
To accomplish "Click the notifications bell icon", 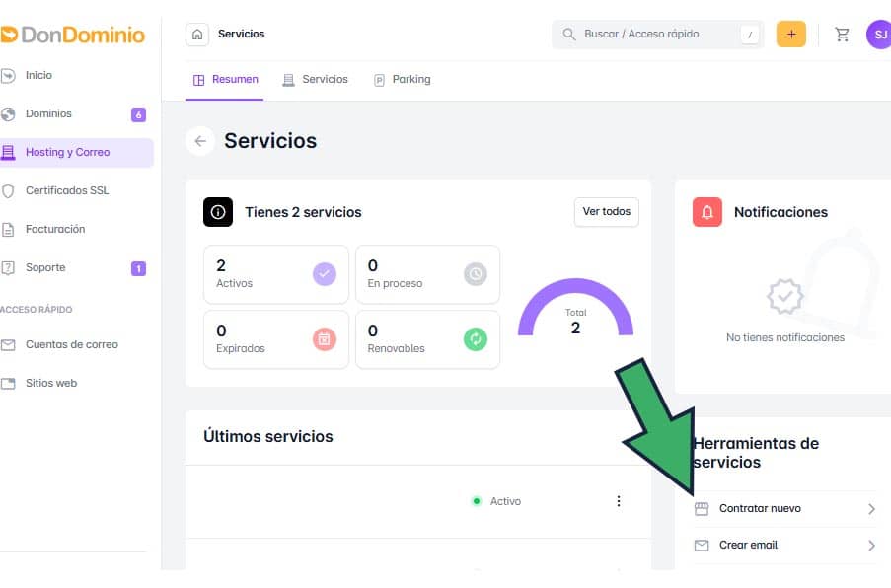I will click(707, 212).
